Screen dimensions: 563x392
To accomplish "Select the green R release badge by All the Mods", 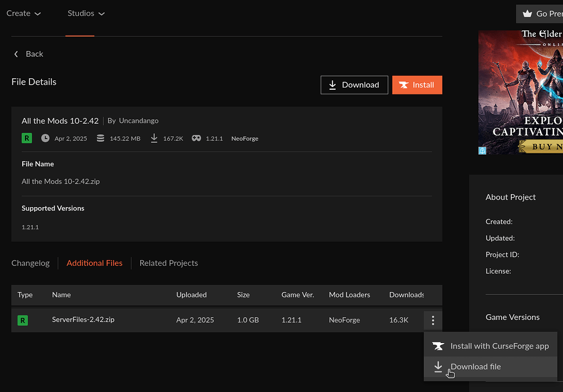I will coord(27,138).
